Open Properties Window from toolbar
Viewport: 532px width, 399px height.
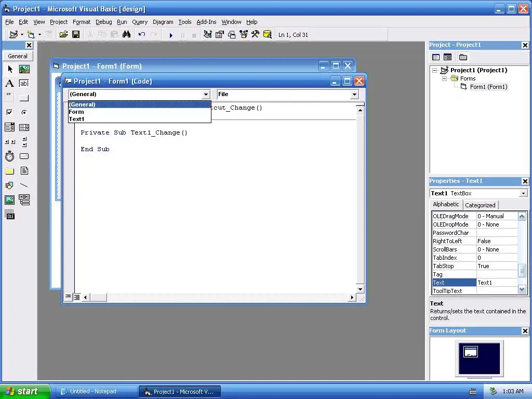[220, 35]
